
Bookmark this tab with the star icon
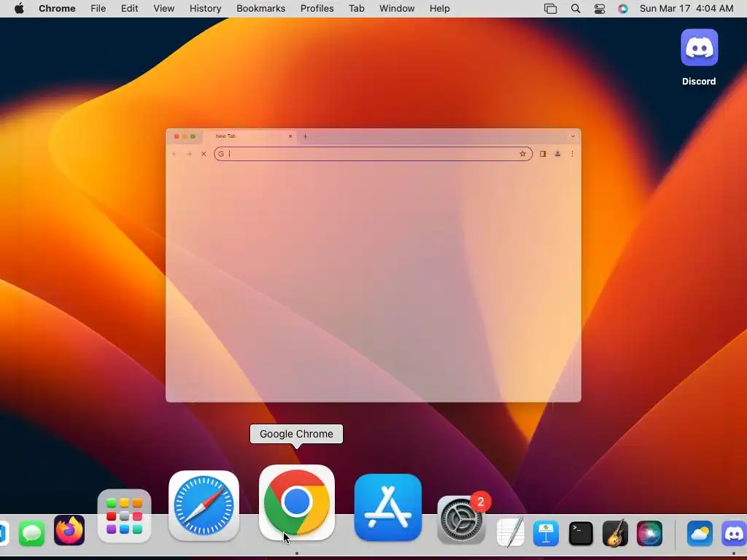click(x=522, y=154)
